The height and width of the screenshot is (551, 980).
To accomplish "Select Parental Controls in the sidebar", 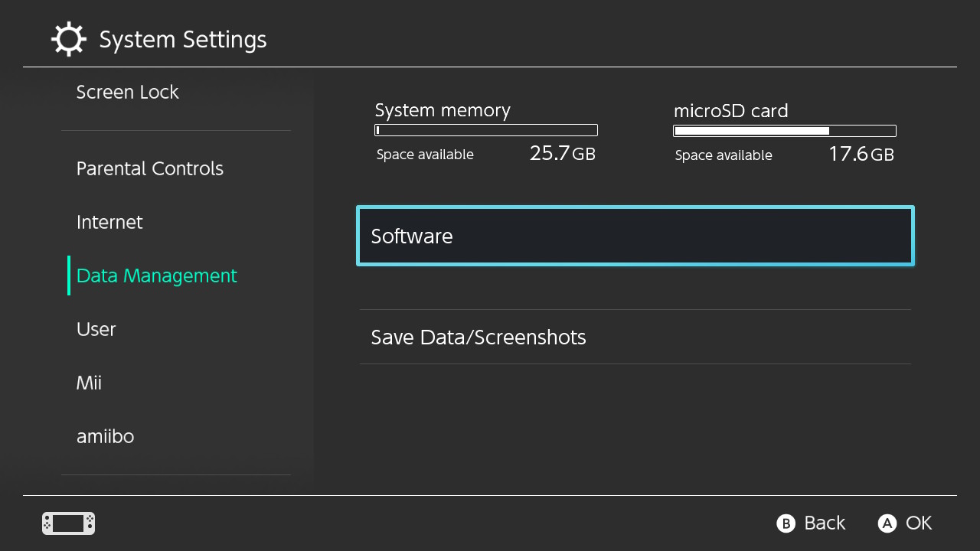I will (x=149, y=168).
